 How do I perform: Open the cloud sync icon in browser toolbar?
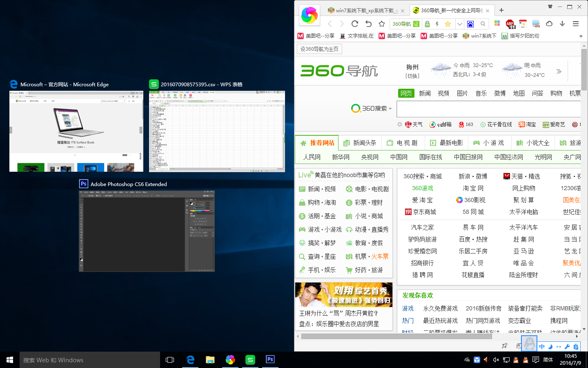549,24
